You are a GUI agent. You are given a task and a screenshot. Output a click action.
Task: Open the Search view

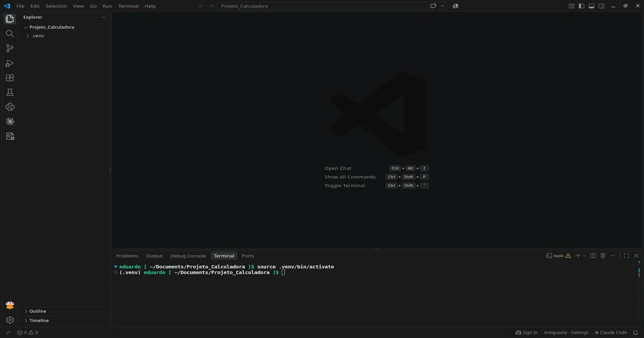point(10,33)
